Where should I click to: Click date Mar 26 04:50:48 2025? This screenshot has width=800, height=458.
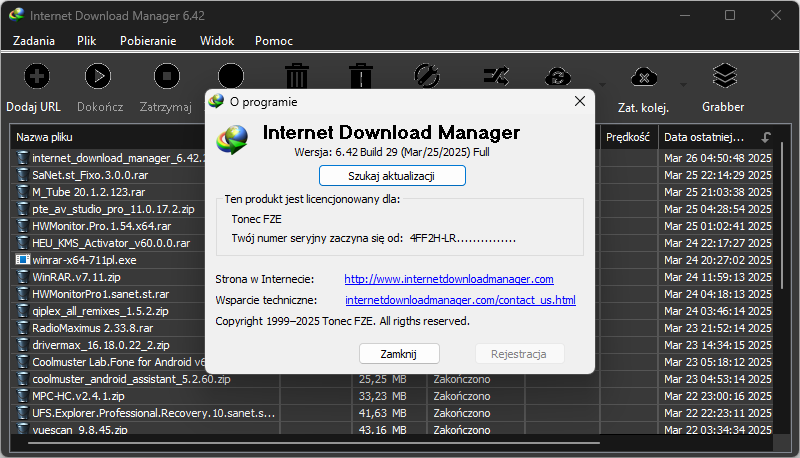point(718,158)
